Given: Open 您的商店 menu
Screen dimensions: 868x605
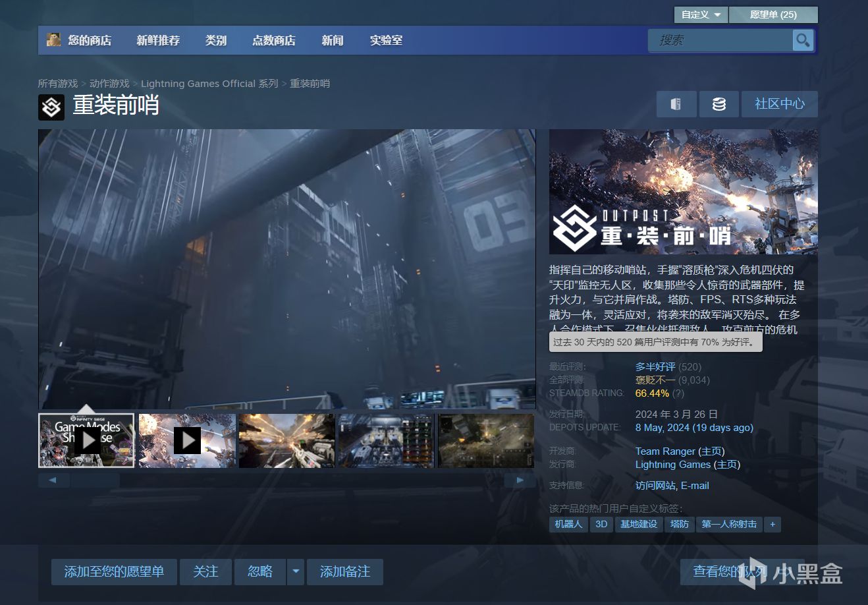Looking at the screenshot, I should (x=90, y=40).
